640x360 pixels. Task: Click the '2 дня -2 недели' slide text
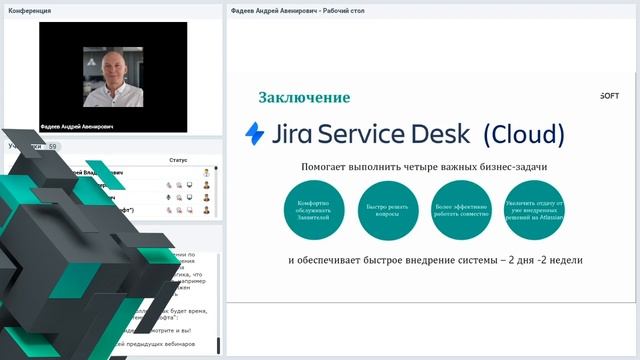[546, 260]
